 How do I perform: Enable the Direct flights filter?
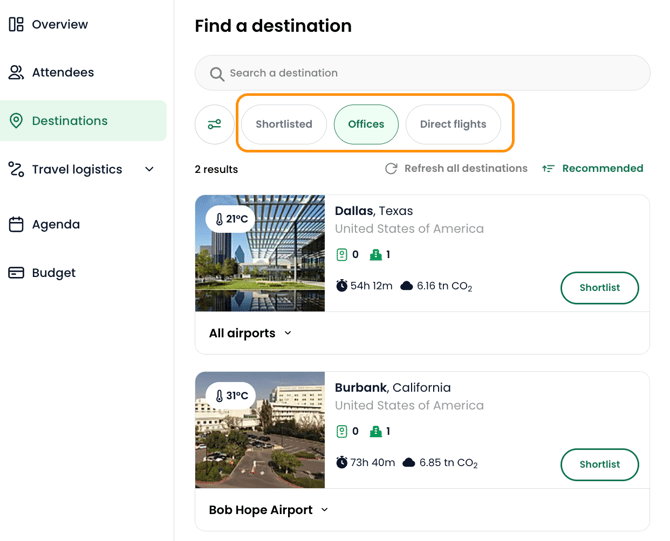453,124
